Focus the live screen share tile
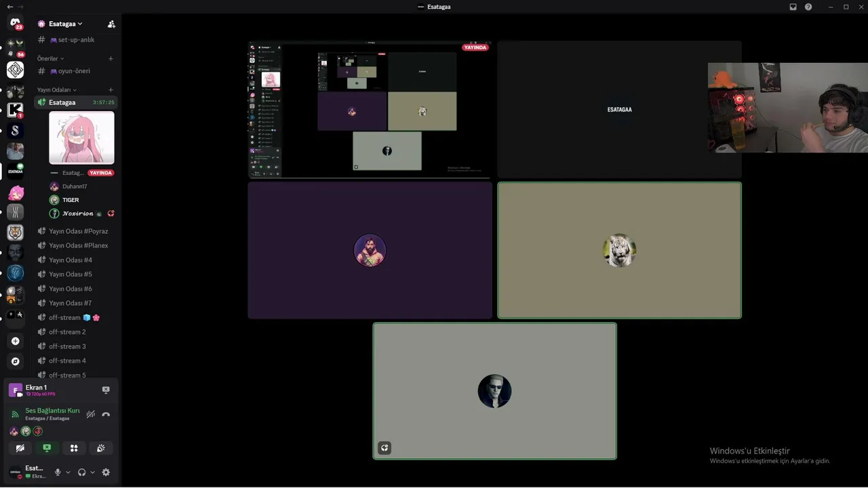Image resolution: width=868 pixels, height=488 pixels. pos(370,109)
